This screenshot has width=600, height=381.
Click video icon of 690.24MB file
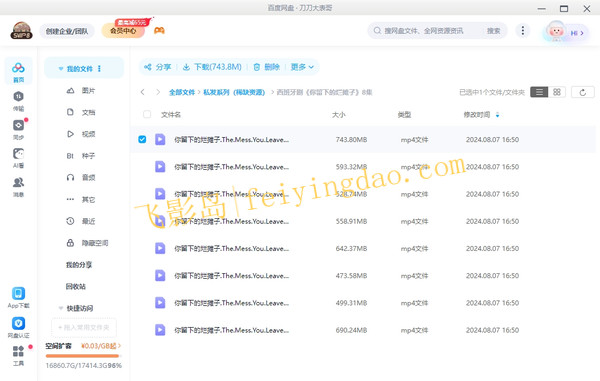(x=160, y=330)
